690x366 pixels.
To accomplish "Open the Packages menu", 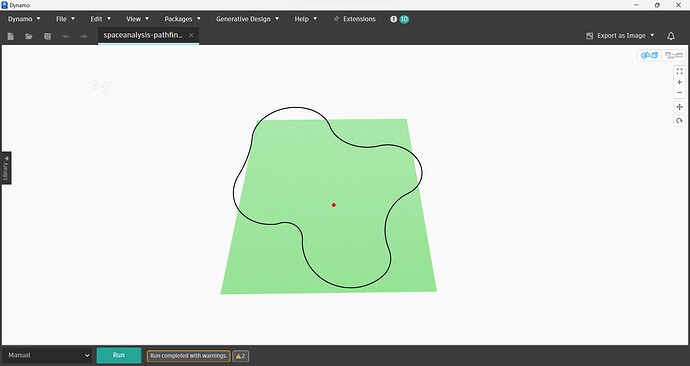I will tap(182, 19).
